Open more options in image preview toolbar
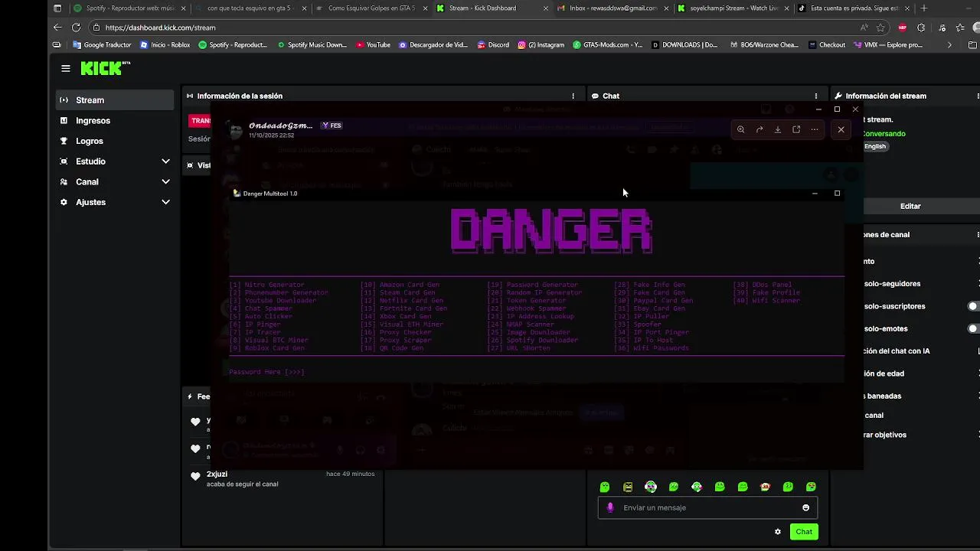 click(x=815, y=129)
